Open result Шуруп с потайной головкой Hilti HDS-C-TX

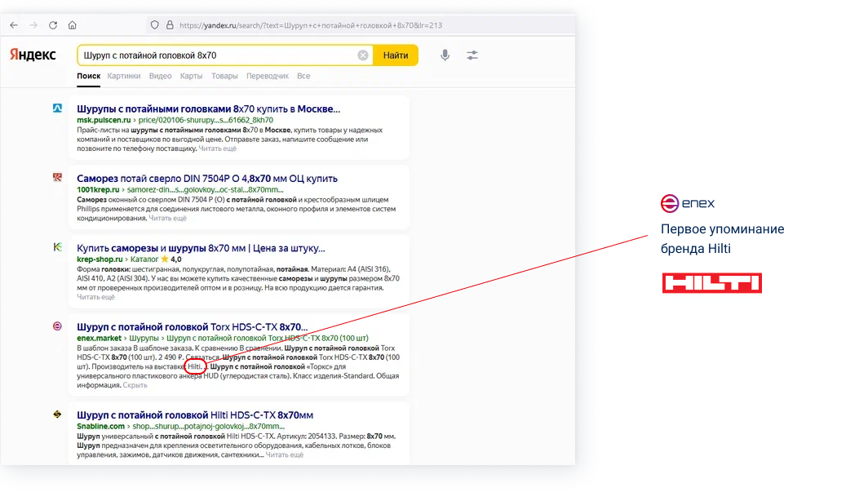pyautogui.click(x=195, y=415)
